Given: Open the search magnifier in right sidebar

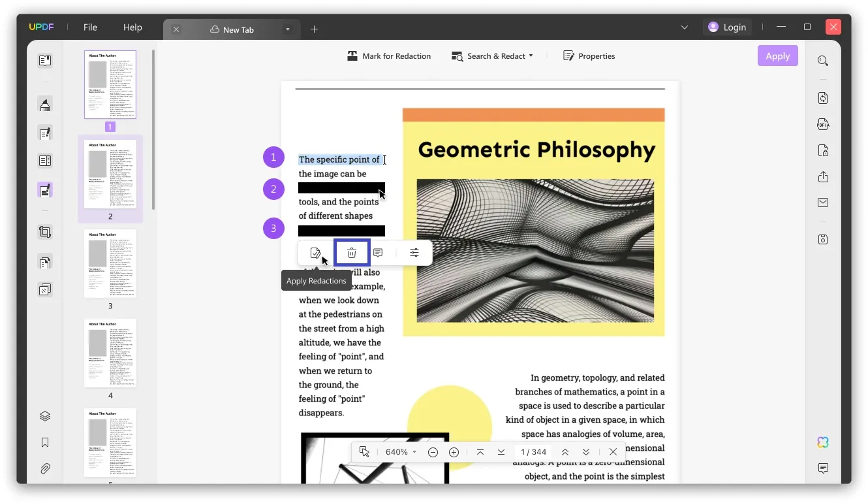Looking at the screenshot, I should pyautogui.click(x=823, y=61).
